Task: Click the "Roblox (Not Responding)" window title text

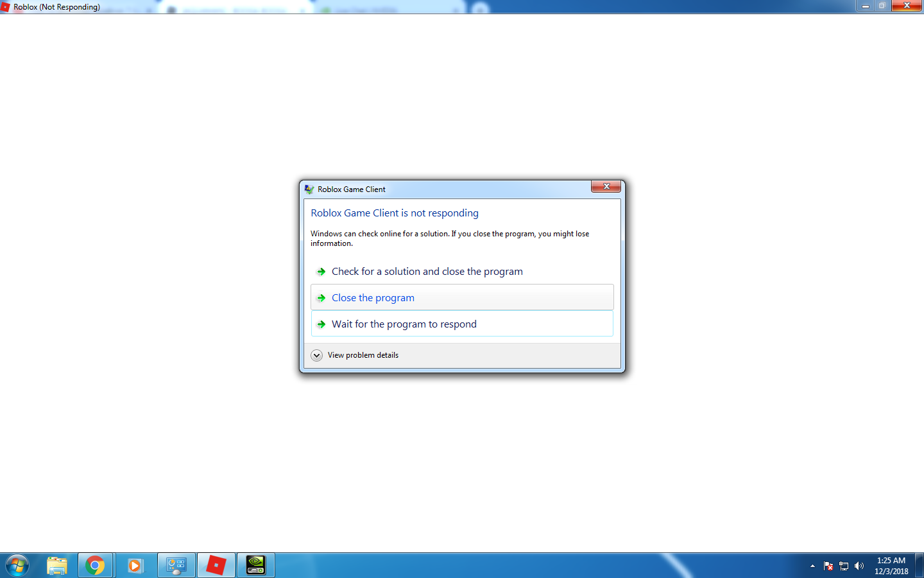Action: pyautogui.click(x=56, y=7)
